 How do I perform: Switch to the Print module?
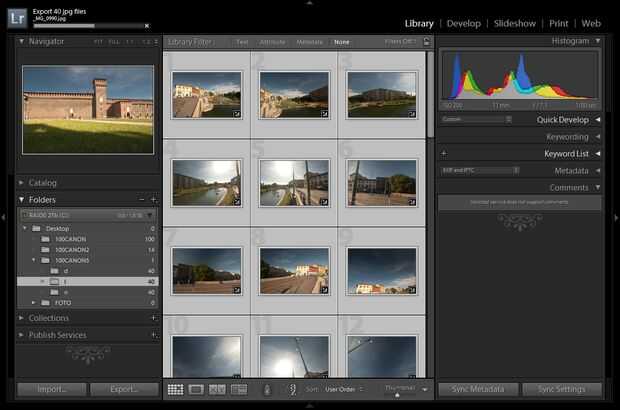pyautogui.click(x=558, y=24)
